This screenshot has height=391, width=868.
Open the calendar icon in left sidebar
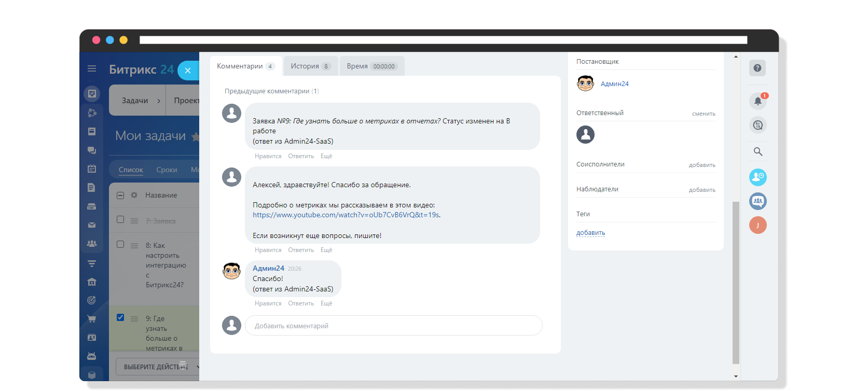[92, 169]
